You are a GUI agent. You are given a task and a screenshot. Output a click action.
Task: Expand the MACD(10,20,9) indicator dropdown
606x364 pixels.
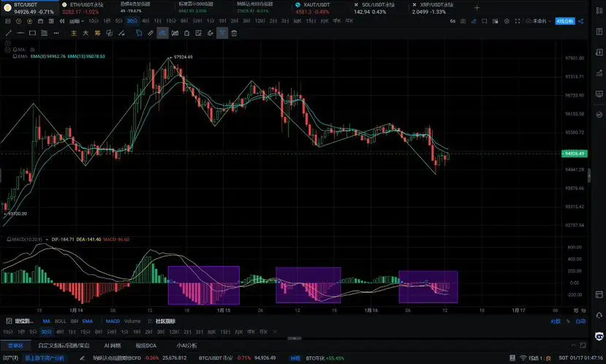tap(47, 240)
